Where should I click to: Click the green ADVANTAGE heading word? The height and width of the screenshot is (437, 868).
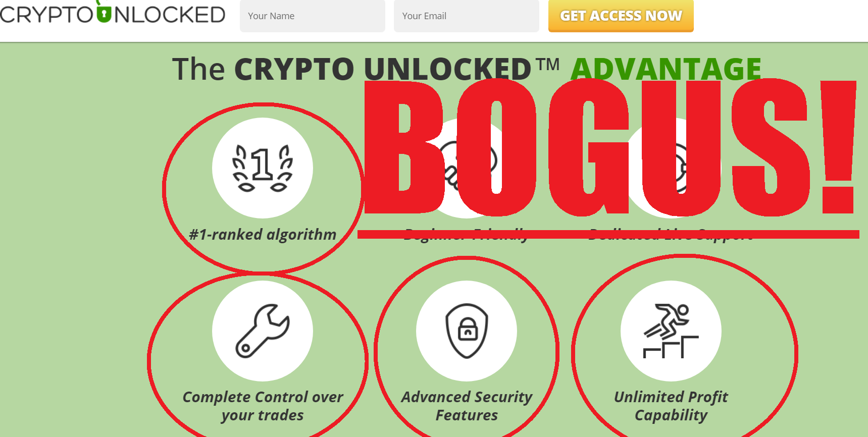click(666, 69)
